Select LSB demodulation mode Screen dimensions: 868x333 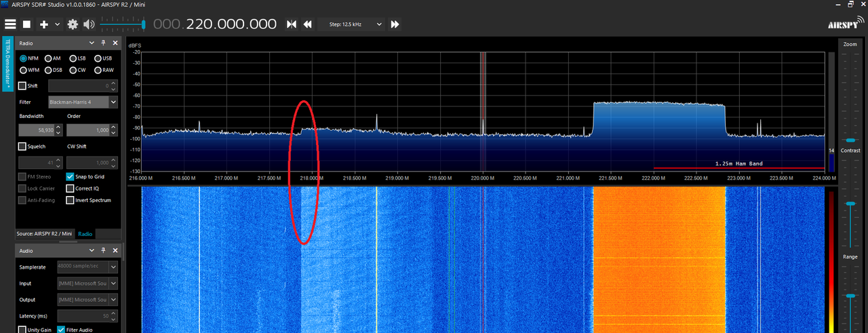77,58
